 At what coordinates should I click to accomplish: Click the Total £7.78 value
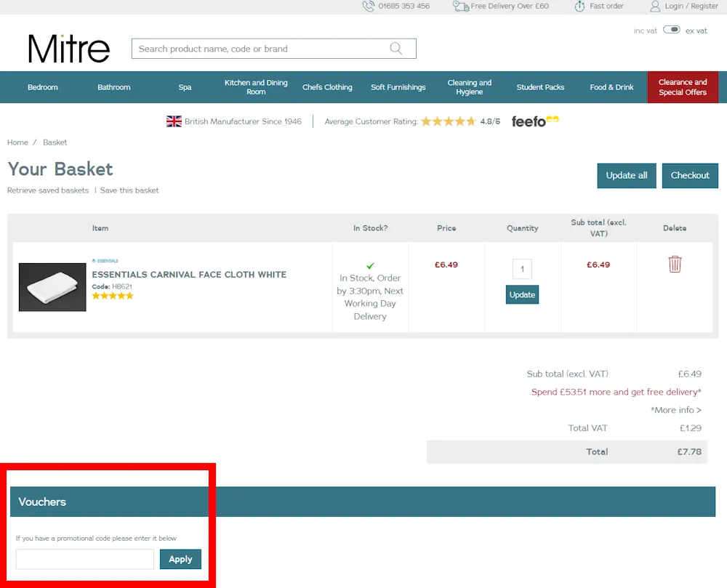689,452
